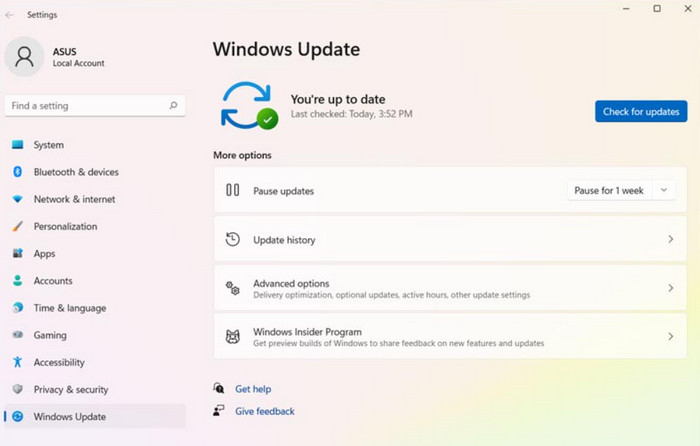The width and height of the screenshot is (700, 446).
Task: Open Time & language settings
Action: 95,308
